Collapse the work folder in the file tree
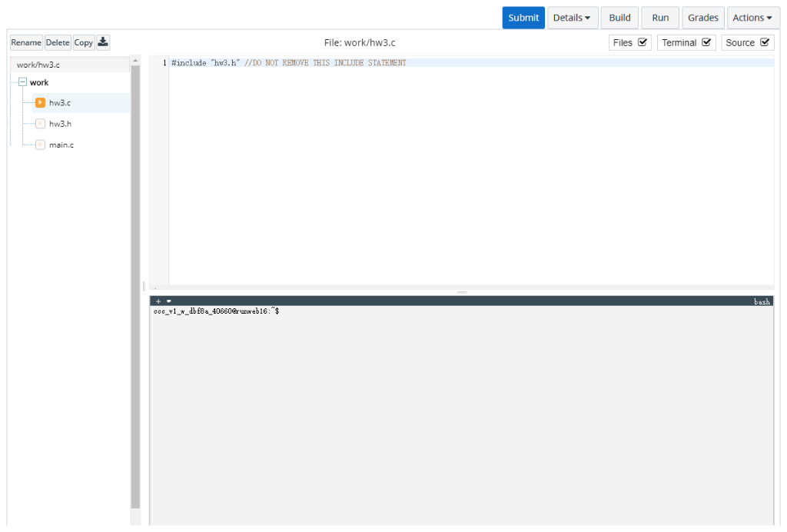Image resolution: width=787 pixels, height=532 pixels. 22,82
